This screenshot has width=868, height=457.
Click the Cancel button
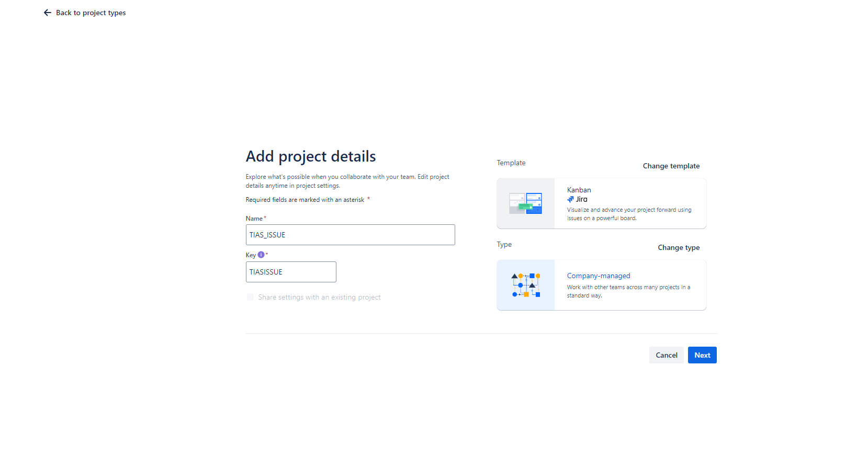(667, 355)
